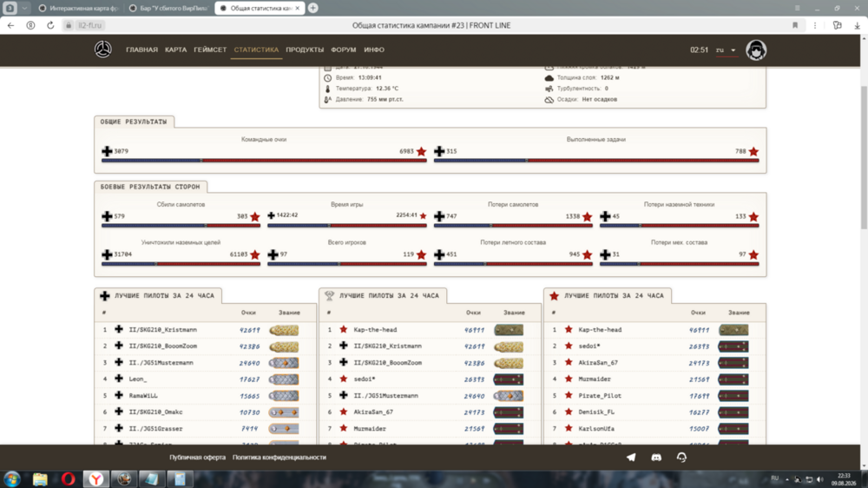Switch to the 'Интерактивная карта' browser tab

pos(79,9)
